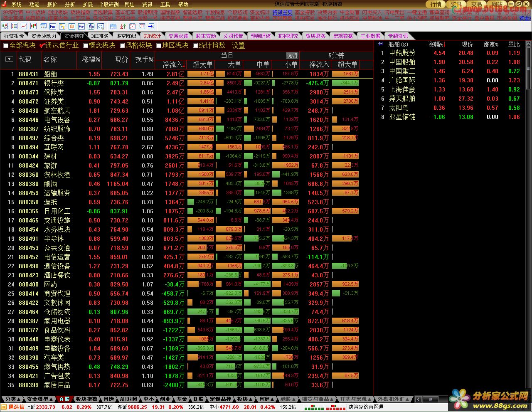Click the stacked news documents toolbar icon

43,26
